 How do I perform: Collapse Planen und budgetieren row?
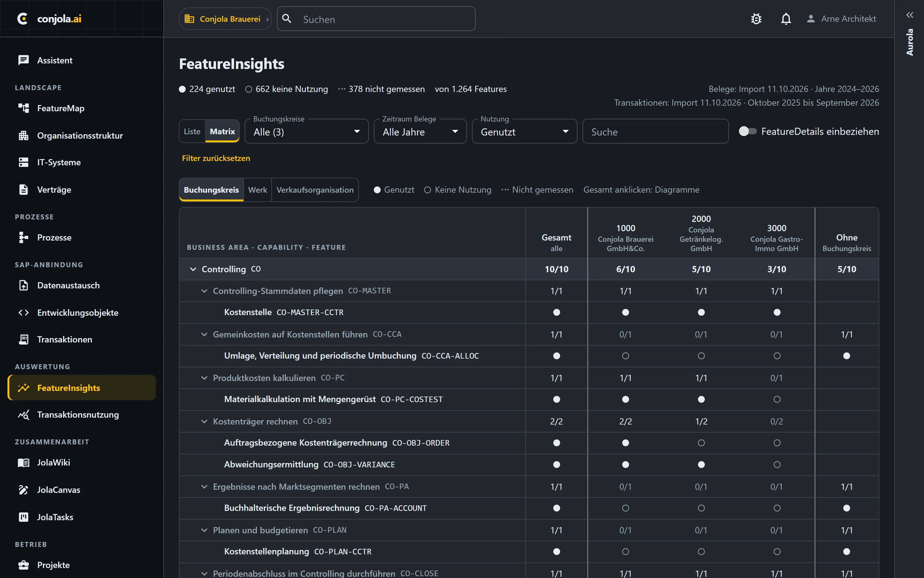[204, 530]
